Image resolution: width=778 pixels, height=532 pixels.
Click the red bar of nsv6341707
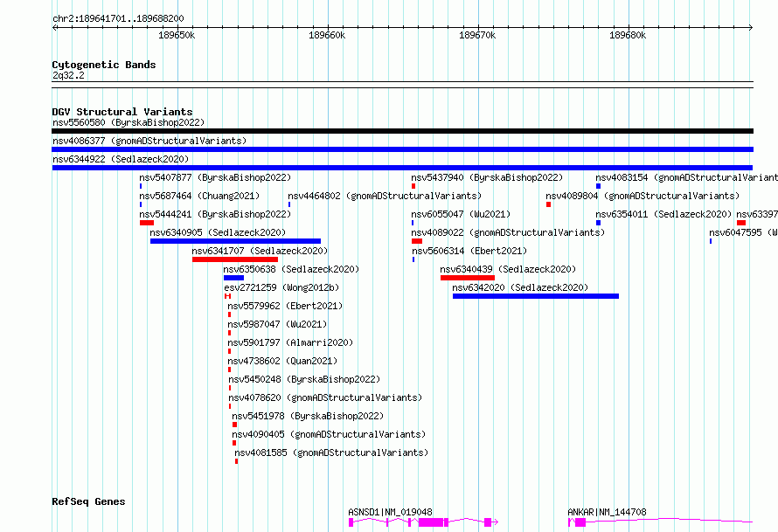point(235,259)
